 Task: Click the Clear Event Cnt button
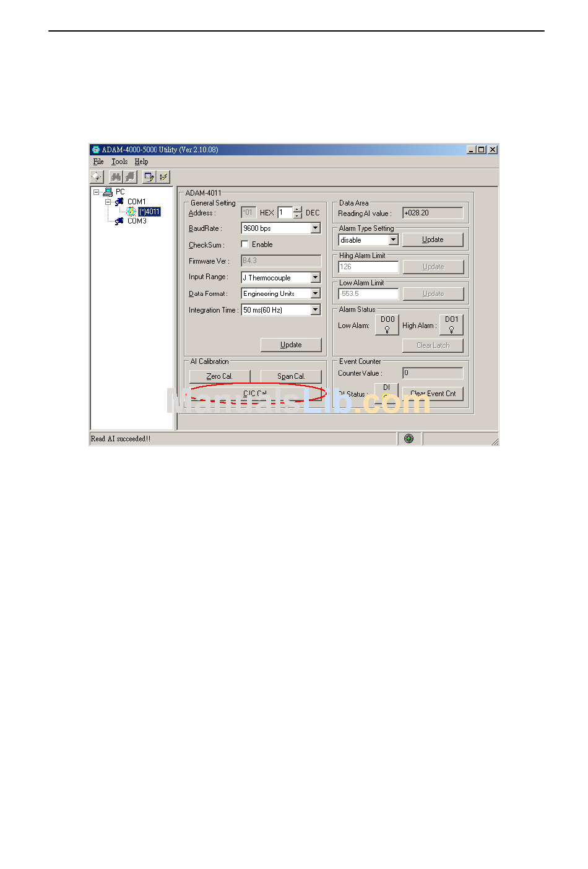pyautogui.click(x=433, y=394)
